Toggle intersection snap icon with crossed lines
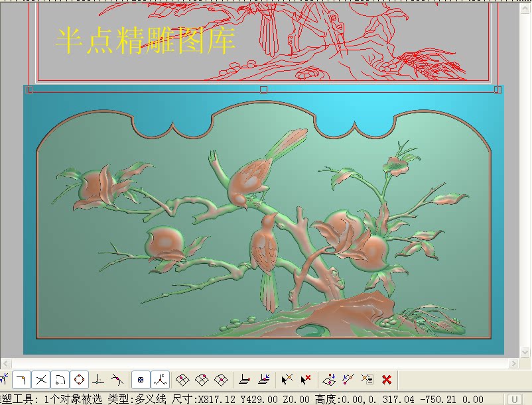 coord(41,379)
